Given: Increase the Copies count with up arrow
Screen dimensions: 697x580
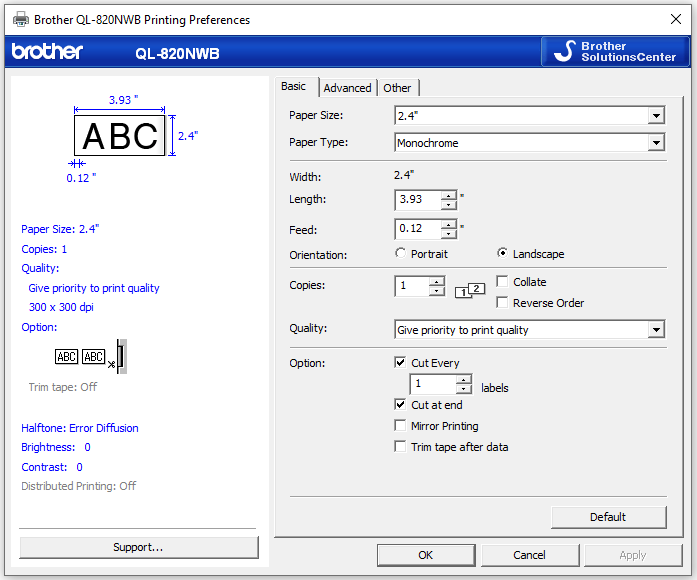Looking at the screenshot, I should tap(437, 282).
